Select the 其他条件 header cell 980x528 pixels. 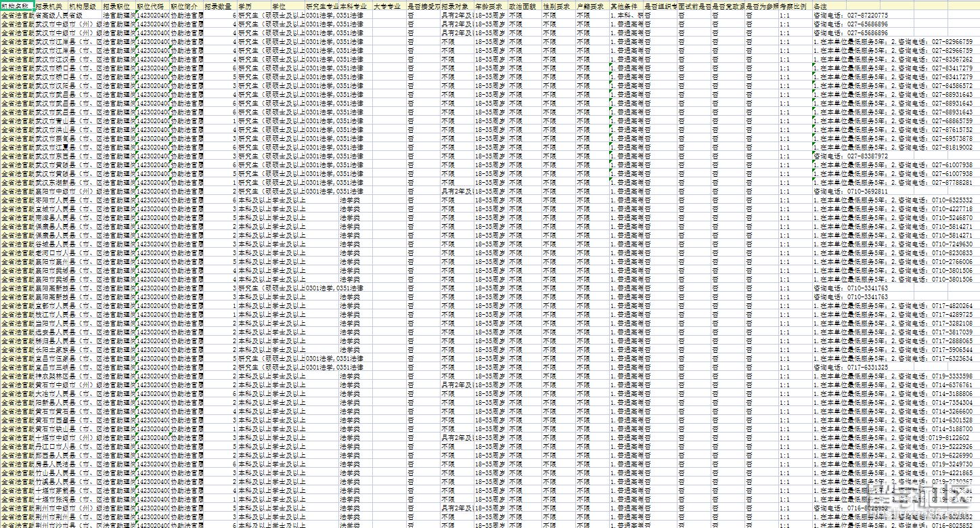pyautogui.click(x=626, y=5)
